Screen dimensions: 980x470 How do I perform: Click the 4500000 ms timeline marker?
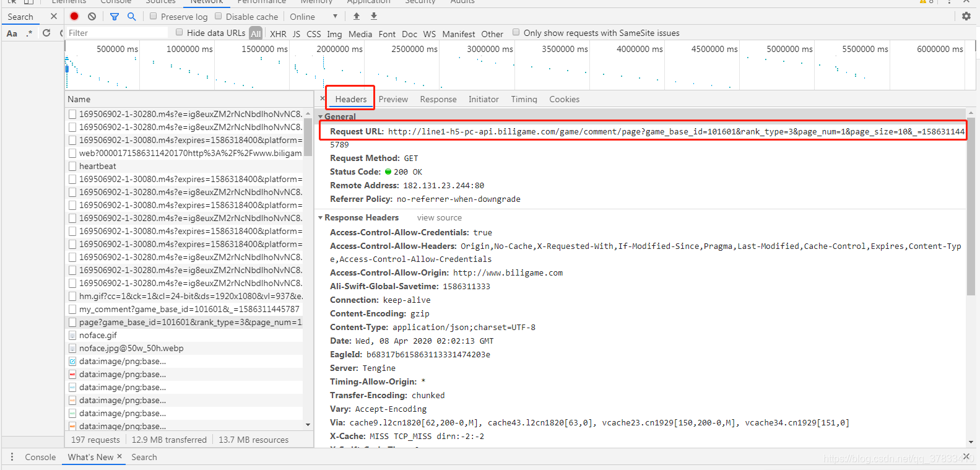[714, 49]
